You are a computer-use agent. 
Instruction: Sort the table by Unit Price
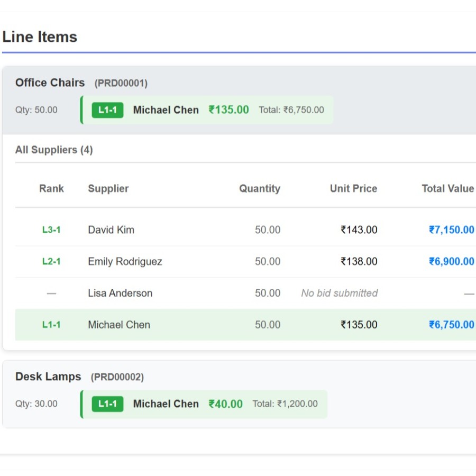353,189
